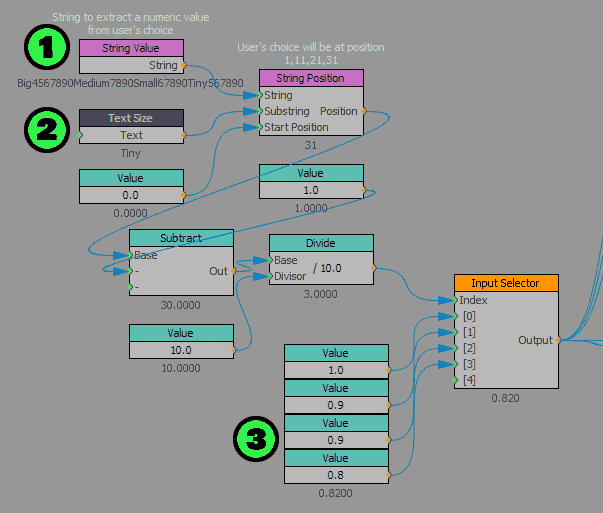603x513 pixels.
Task: Click the Substring input on String Position
Action: (x=260, y=111)
